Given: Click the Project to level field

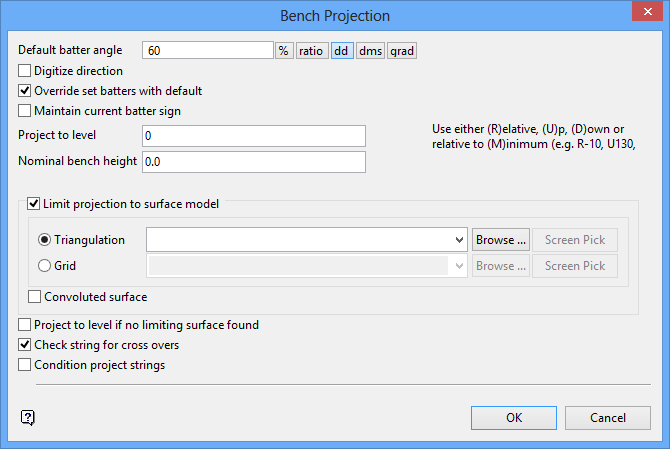Looking at the screenshot, I should tap(254, 136).
